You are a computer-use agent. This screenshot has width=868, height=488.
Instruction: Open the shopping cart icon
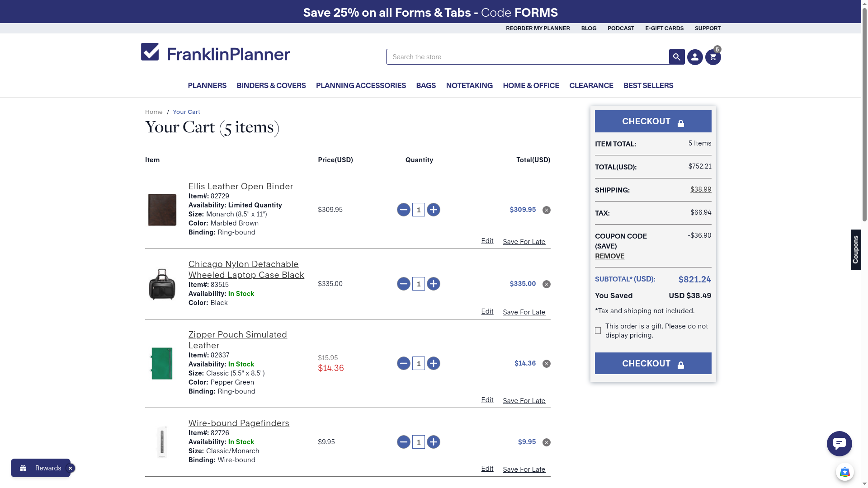(713, 57)
